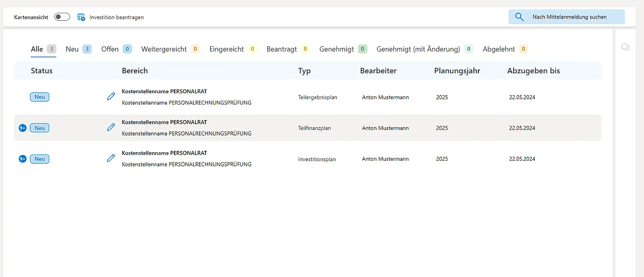This screenshot has height=277, width=644.
Task: Click the pencil edit icon in Investitionsplan row
Action: tap(111, 158)
